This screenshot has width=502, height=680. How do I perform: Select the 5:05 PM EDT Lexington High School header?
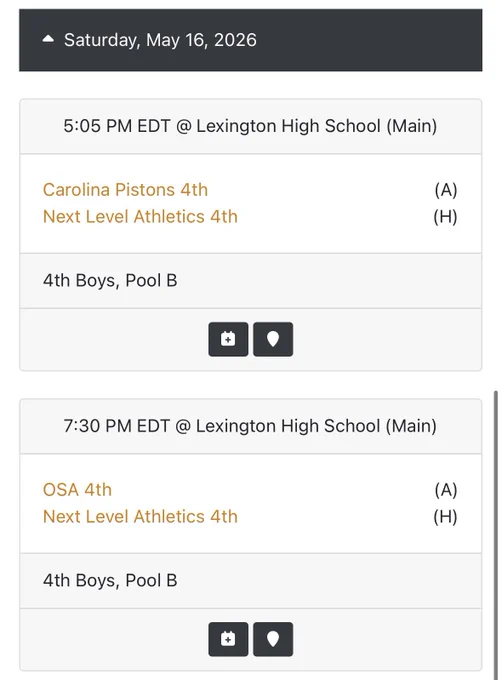click(x=251, y=126)
